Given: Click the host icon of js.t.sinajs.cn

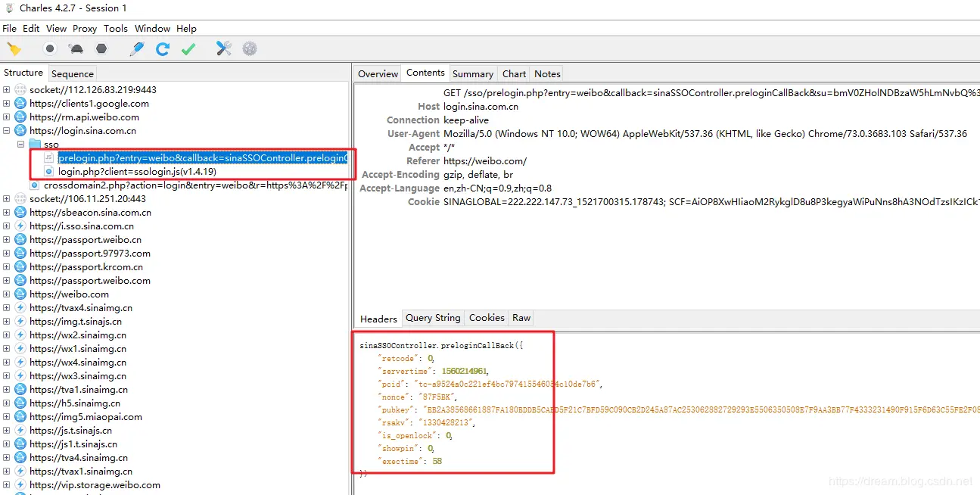Looking at the screenshot, I should tap(20, 431).
